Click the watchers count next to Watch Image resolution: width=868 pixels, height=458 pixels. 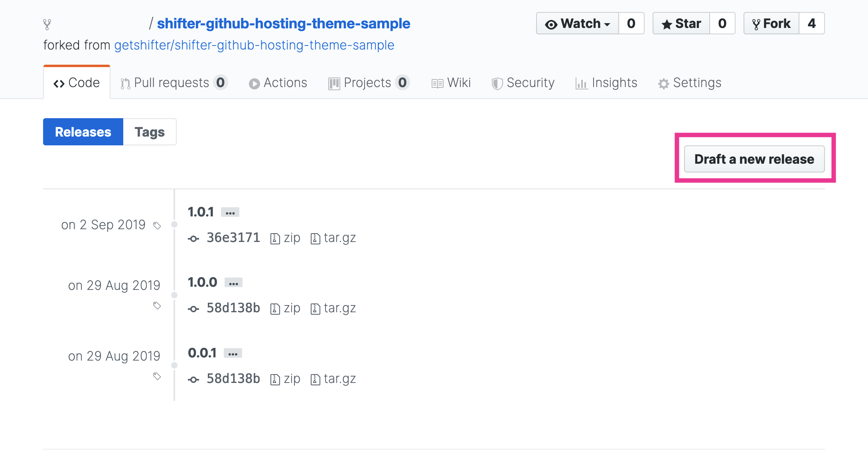[631, 24]
